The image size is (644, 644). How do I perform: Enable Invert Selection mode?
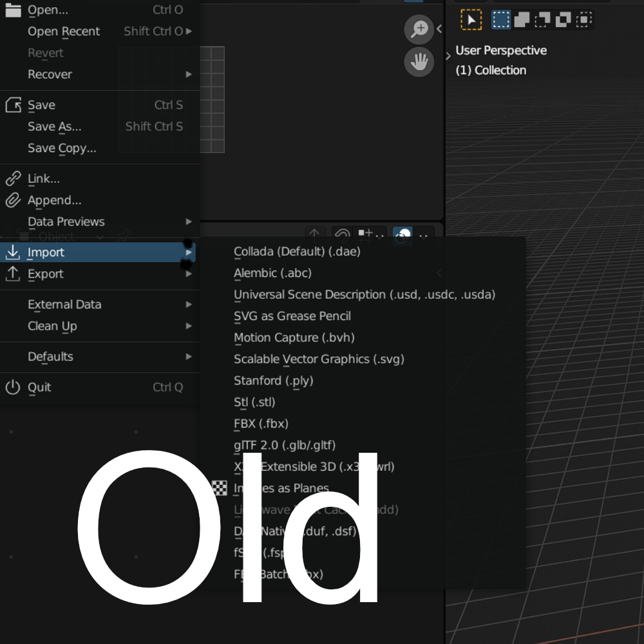[563, 19]
